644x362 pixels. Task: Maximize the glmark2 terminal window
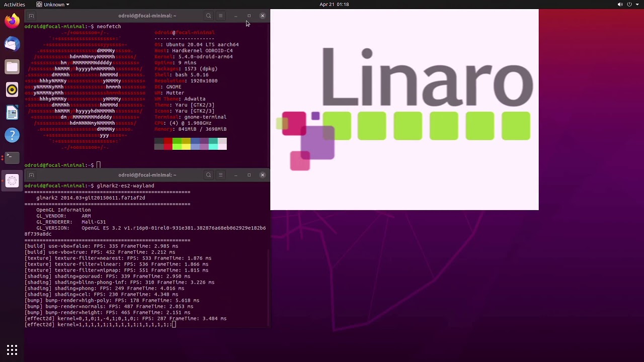pos(249,175)
